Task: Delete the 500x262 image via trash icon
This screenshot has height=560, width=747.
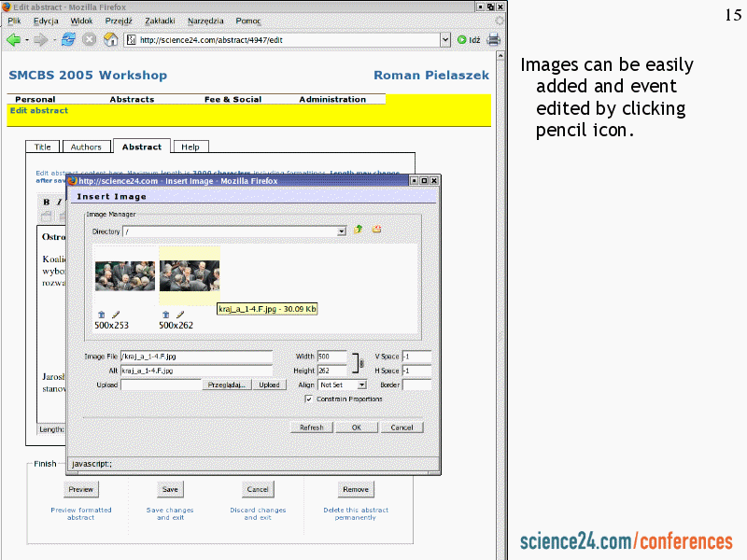Action: (x=166, y=315)
